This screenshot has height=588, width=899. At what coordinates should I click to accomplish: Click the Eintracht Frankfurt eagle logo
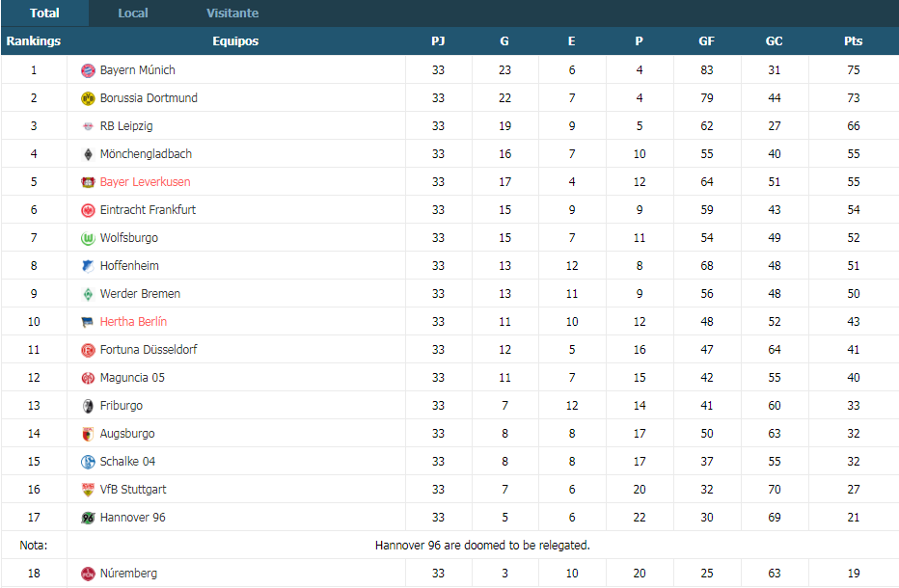point(88,210)
